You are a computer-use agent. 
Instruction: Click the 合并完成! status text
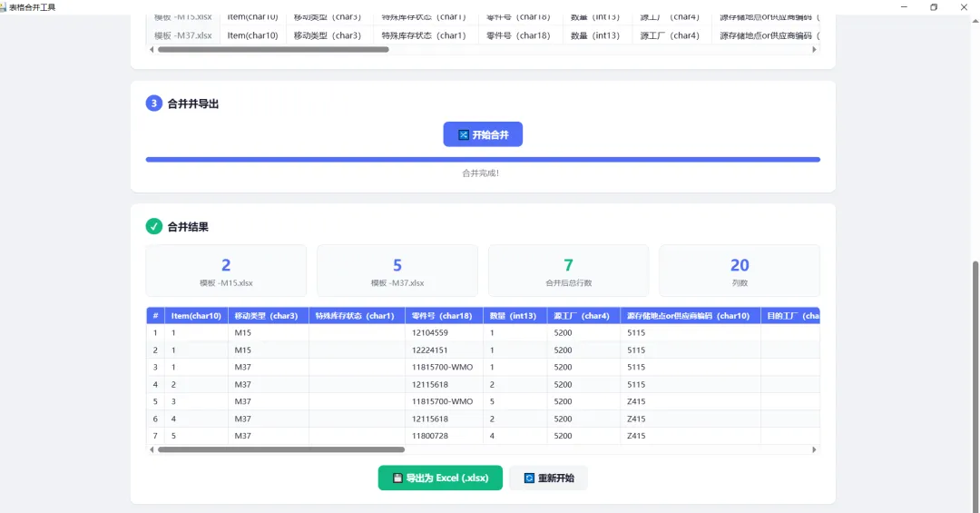(481, 173)
